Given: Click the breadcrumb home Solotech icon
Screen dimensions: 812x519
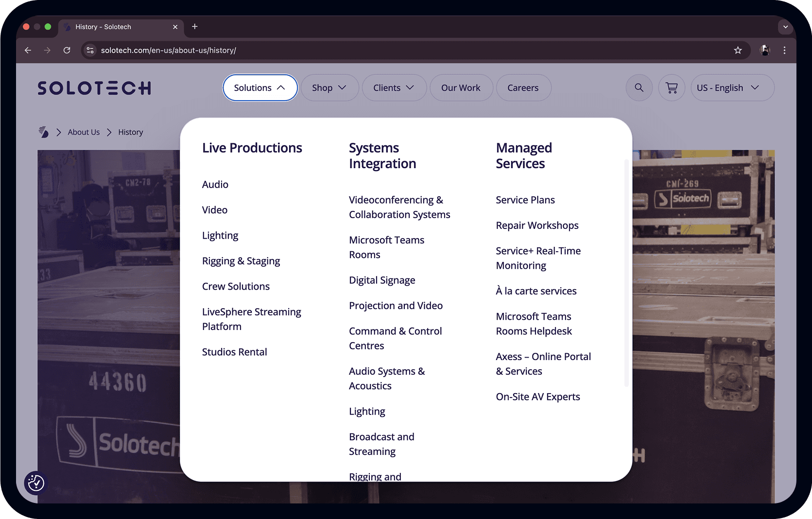Looking at the screenshot, I should [44, 132].
